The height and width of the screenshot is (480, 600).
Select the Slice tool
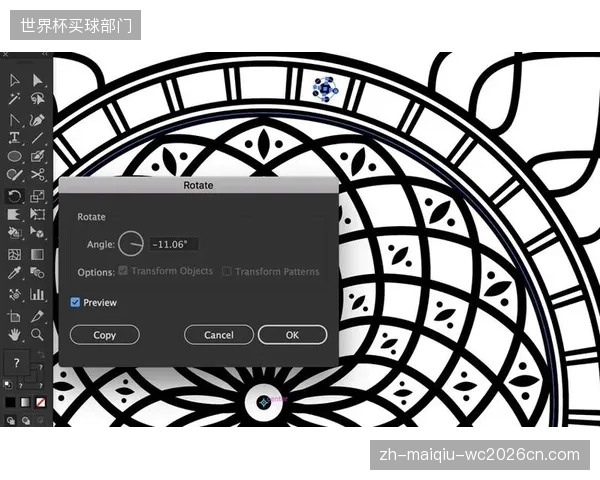(x=37, y=317)
